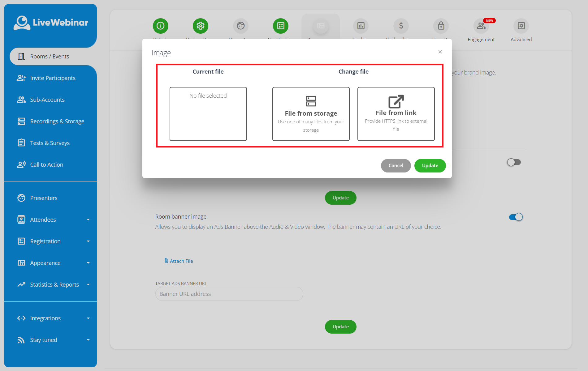Choose the File from link option
The image size is (588, 371).
click(x=396, y=114)
